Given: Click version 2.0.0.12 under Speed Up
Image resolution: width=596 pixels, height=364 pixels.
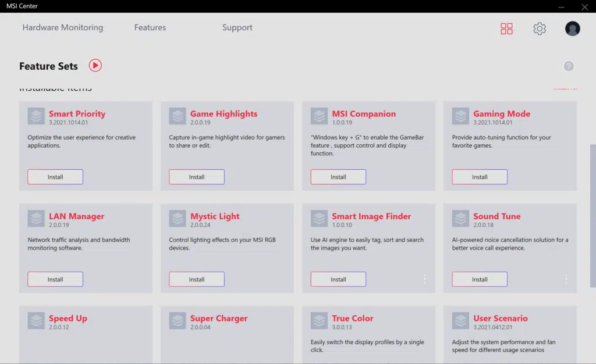Looking at the screenshot, I should (59, 327).
